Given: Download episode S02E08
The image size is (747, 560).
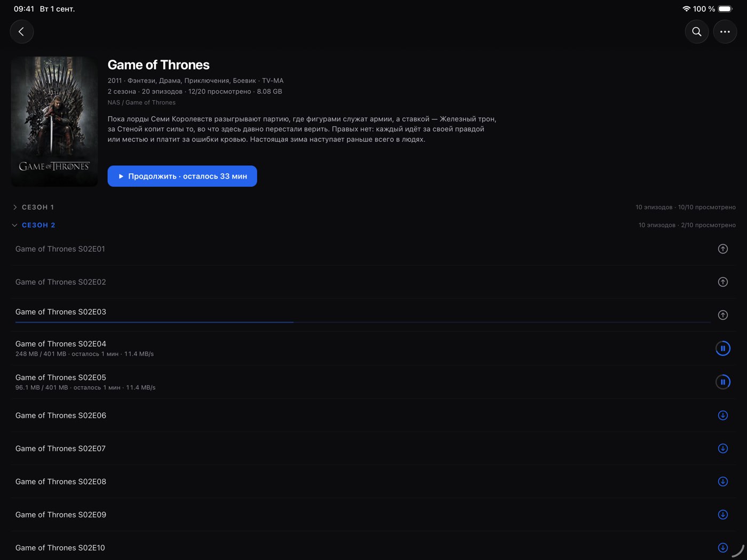Looking at the screenshot, I should click(x=723, y=482).
